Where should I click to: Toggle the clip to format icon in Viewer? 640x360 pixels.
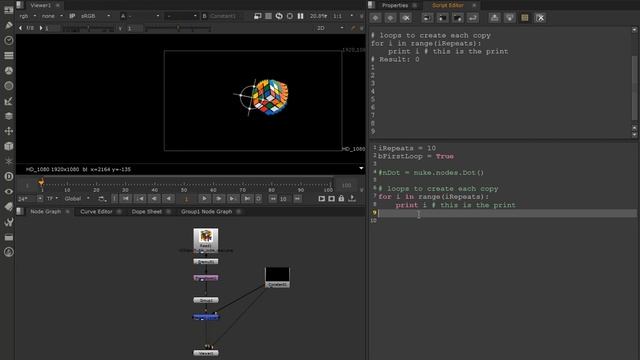click(258, 16)
